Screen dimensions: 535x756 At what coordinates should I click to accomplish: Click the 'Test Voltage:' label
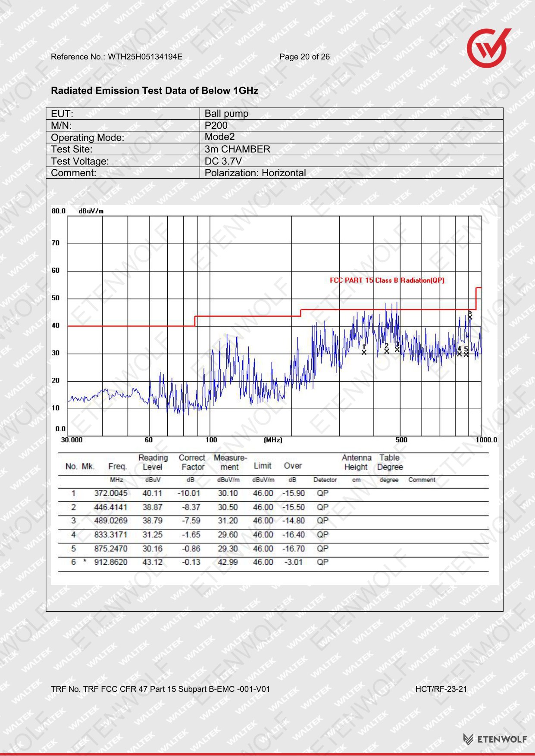pos(80,161)
